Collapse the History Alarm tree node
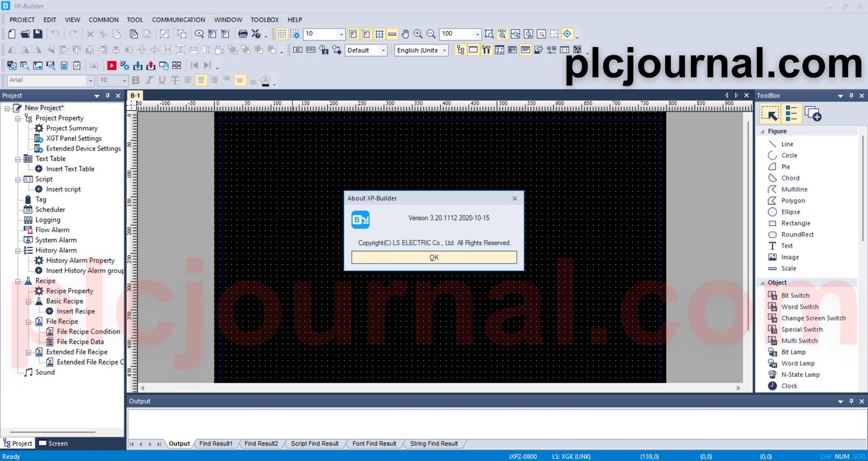Image resolution: width=868 pixels, height=461 pixels. 18,251
